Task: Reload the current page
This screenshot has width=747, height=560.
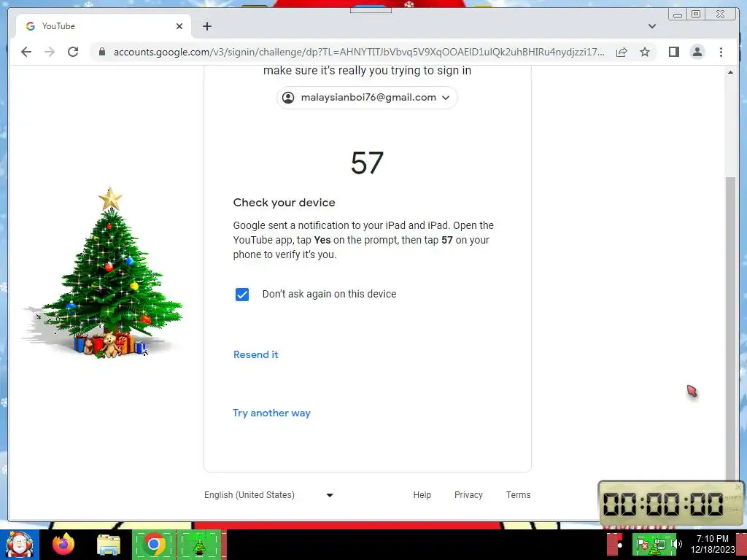Action: click(x=73, y=52)
